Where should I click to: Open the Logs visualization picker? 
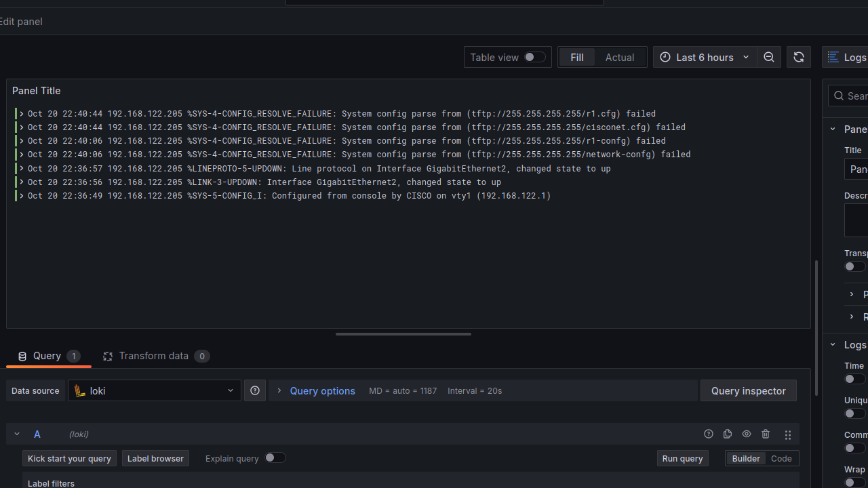pos(846,57)
